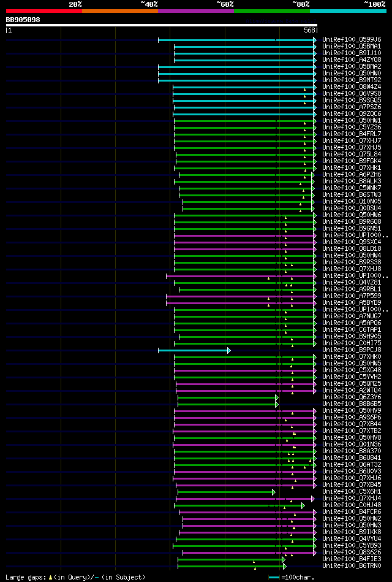Select the UniRef100_Q4VYU4 label
The width and height of the screenshot is (392, 582).
click(352, 539)
